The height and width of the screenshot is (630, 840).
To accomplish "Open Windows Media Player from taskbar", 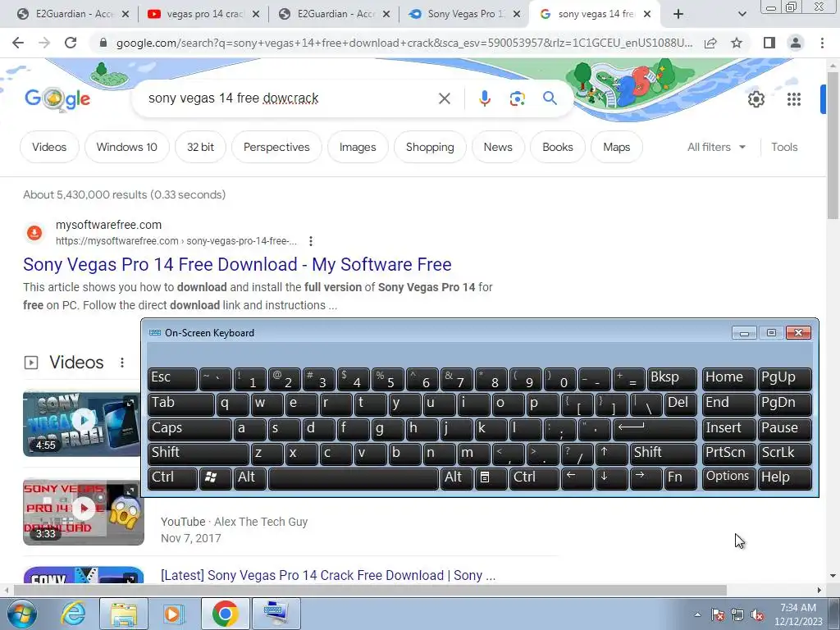I will click(x=172, y=614).
